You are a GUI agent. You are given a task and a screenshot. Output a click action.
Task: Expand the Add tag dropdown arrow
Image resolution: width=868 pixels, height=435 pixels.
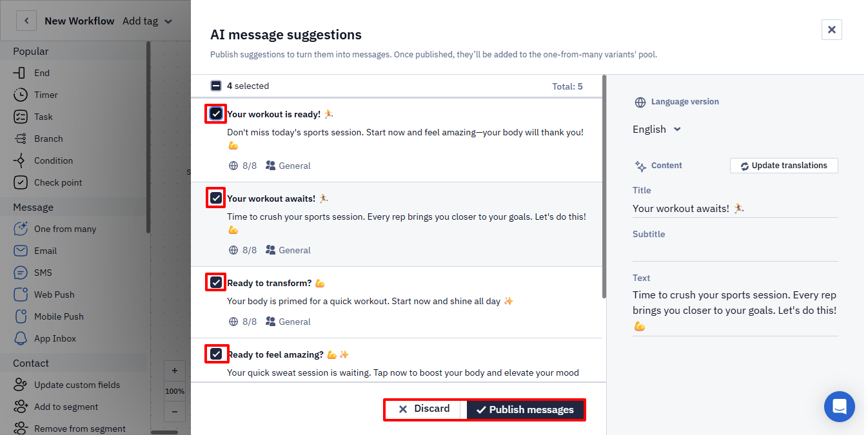pos(168,21)
